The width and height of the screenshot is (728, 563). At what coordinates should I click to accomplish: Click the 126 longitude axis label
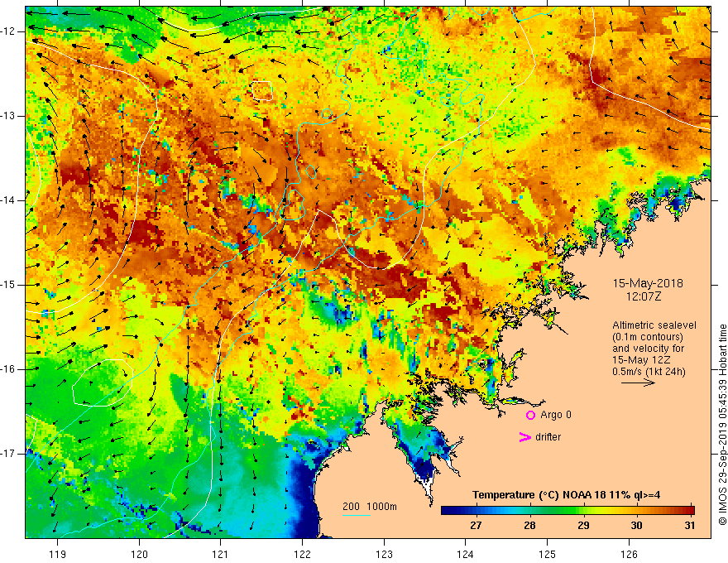[x=629, y=554]
